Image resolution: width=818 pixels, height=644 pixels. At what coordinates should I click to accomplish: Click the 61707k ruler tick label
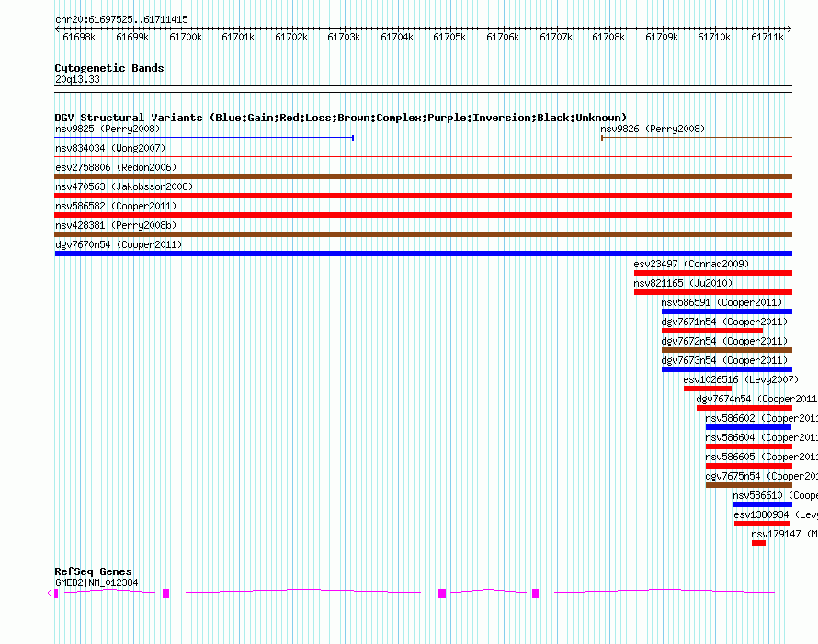click(x=556, y=37)
